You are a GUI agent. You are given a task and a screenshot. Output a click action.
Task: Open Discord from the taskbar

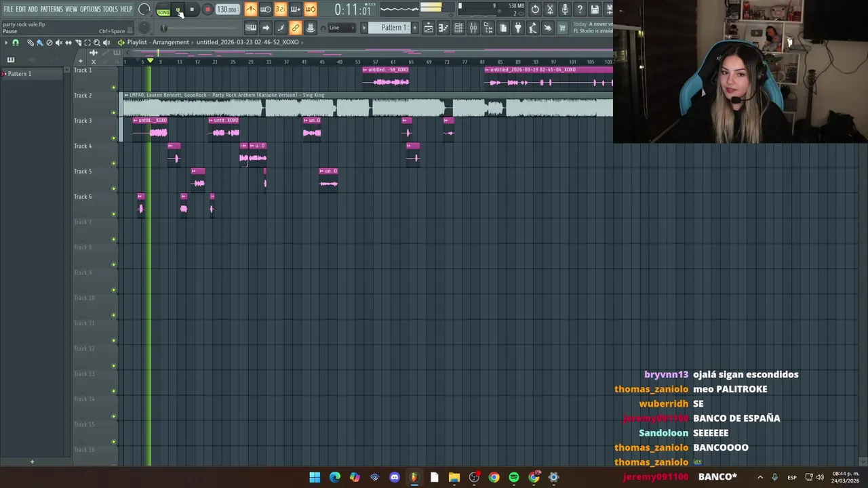pyautogui.click(x=395, y=477)
